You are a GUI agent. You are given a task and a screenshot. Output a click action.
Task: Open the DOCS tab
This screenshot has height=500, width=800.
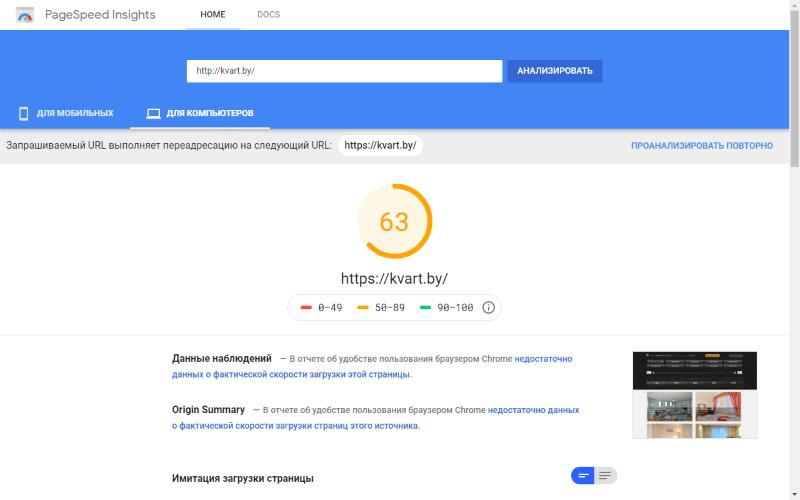(x=268, y=14)
